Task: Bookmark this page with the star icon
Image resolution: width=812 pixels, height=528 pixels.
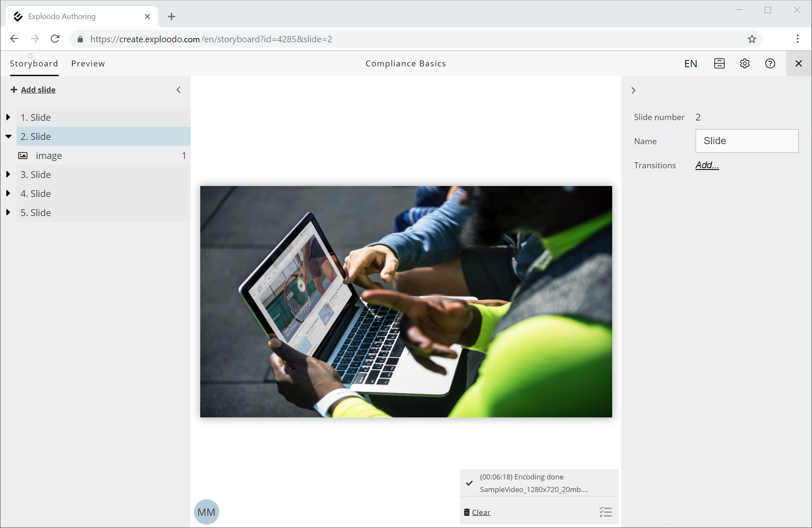Action: point(752,39)
